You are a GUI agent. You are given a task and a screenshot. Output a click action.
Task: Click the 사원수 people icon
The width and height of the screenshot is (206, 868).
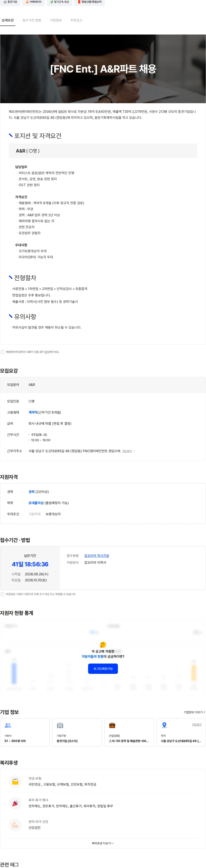(8, 725)
